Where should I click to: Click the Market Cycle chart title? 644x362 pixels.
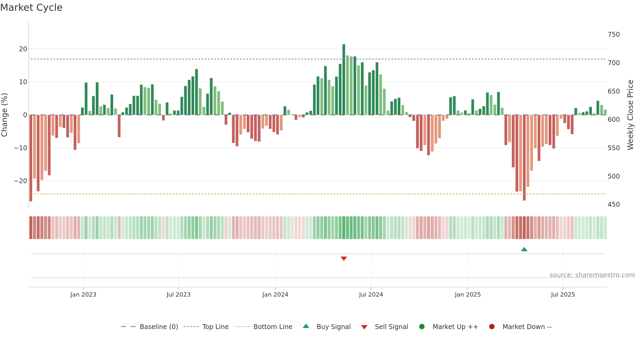pos(31,8)
